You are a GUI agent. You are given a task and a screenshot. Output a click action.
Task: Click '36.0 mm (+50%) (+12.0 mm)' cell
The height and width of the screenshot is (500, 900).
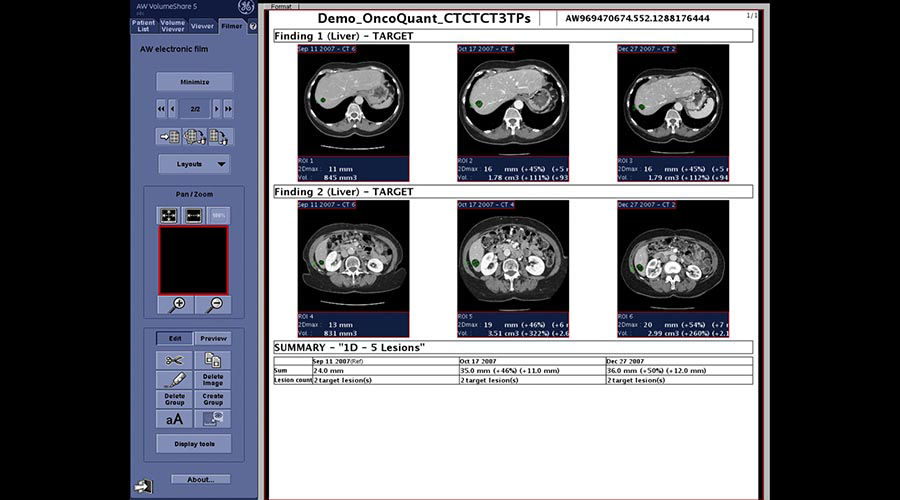[679, 371]
